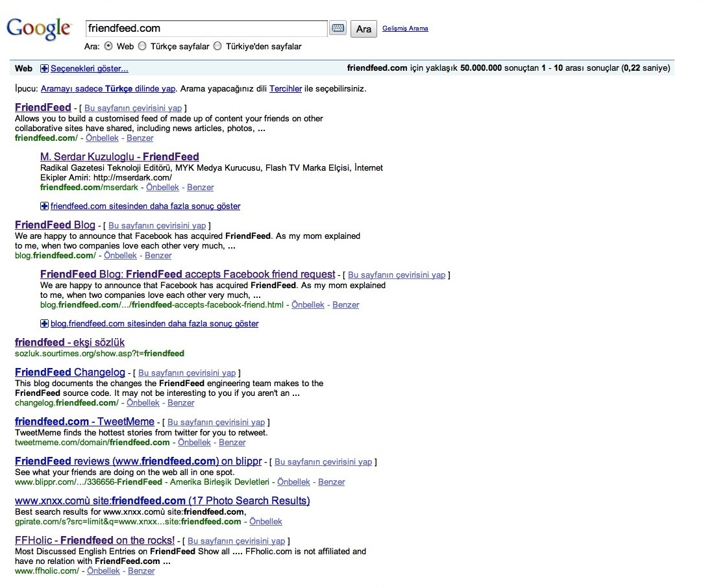Open Benzer for friendfeed.com/mserdark
This screenshot has width=705, height=588.
(x=200, y=187)
